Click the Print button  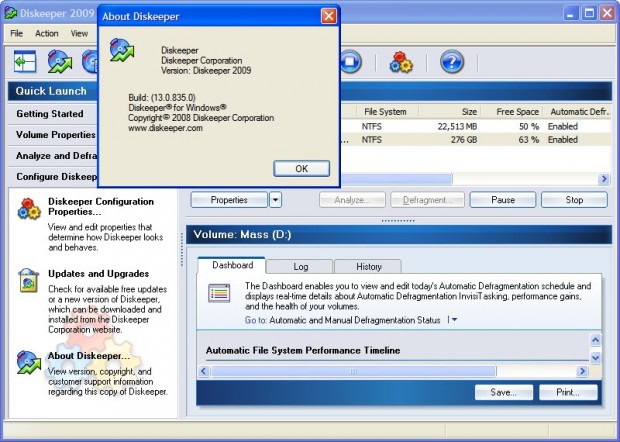(568, 392)
